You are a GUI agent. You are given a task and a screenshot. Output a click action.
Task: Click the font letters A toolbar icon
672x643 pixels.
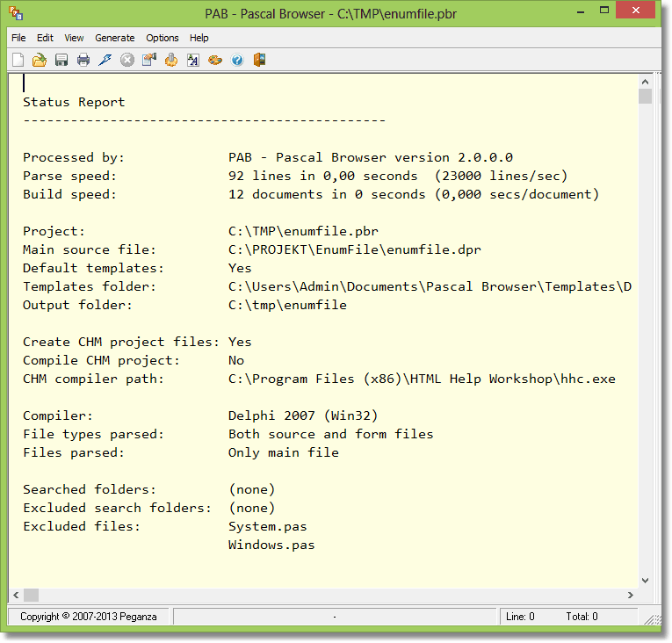pos(193,60)
